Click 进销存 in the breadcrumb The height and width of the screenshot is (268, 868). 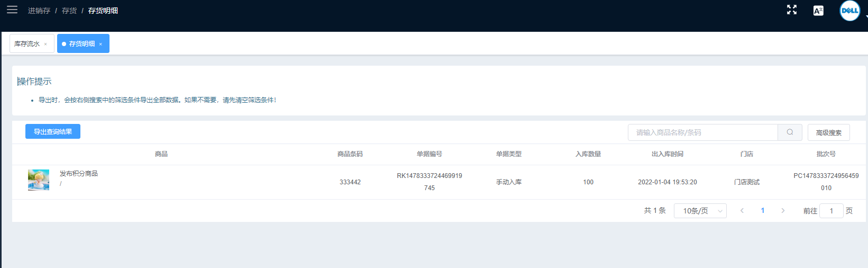point(39,11)
